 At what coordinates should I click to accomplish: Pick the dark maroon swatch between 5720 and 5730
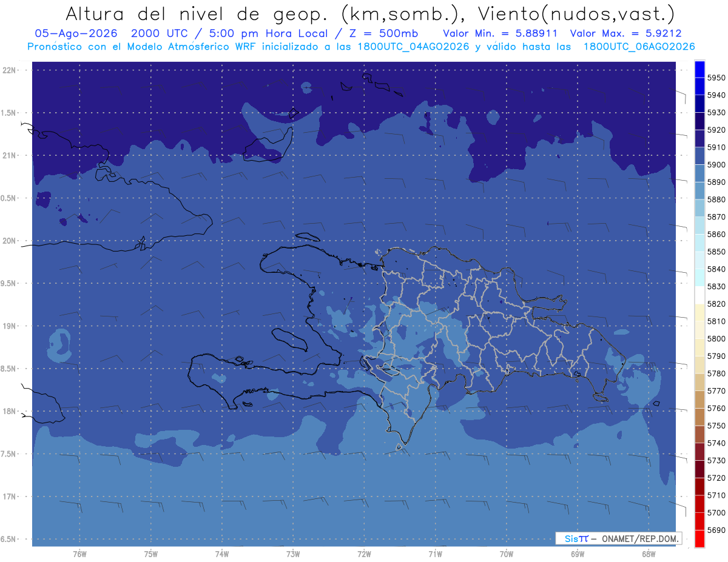(699, 469)
